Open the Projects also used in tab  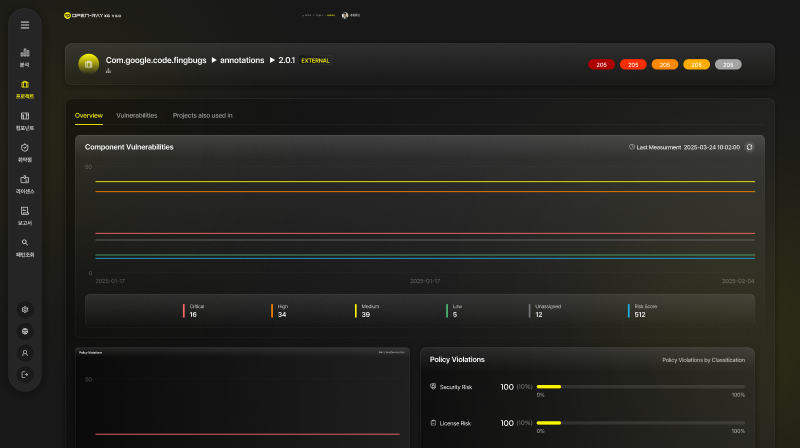[x=203, y=115]
